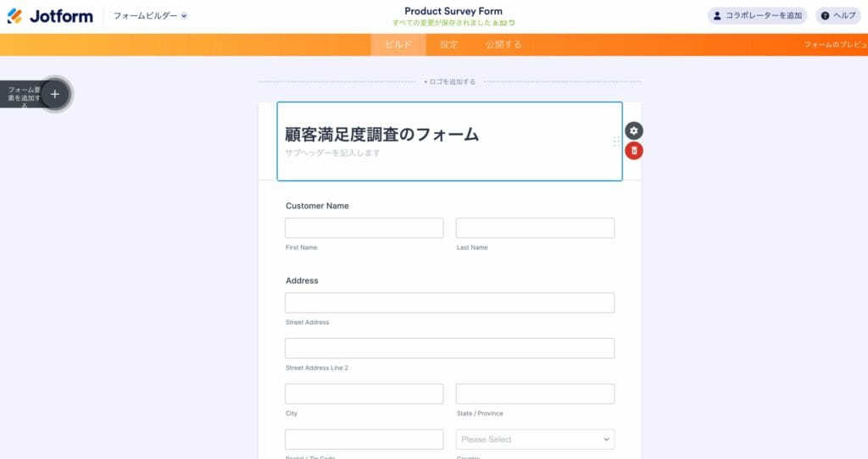
Task: Click the plus icon to add form elements
Action: [x=55, y=95]
